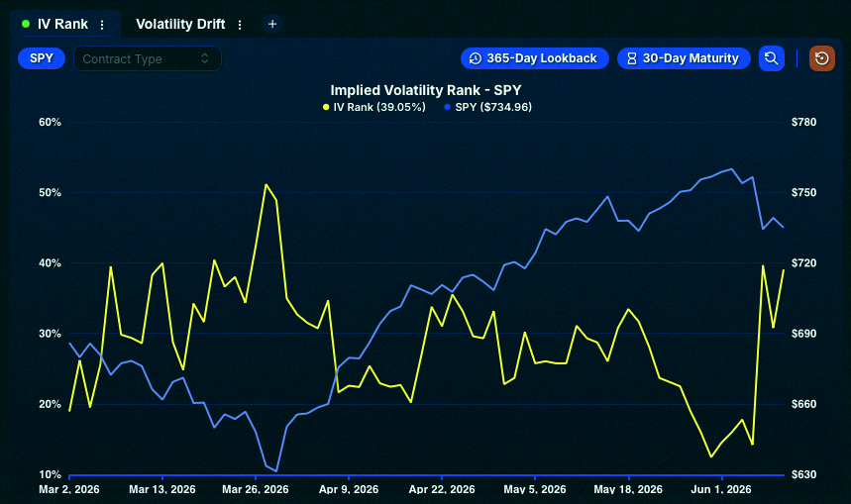Click the Apr 9, 2026 date label
The height and width of the screenshot is (504, 851).
tap(349, 489)
